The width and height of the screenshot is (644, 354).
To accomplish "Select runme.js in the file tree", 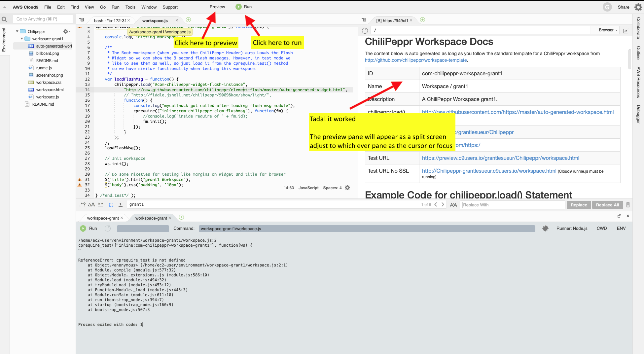I will (x=44, y=68).
